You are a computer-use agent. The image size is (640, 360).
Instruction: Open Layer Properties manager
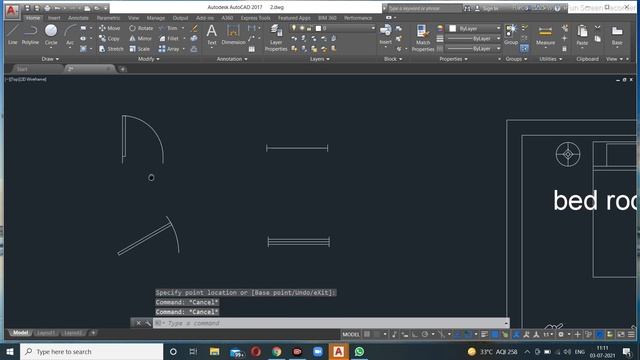click(276, 38)
